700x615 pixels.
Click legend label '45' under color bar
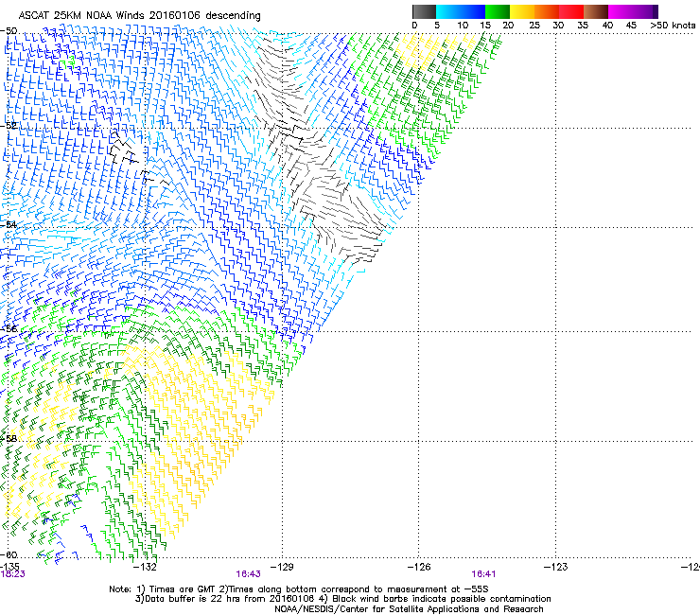(631, 26)
